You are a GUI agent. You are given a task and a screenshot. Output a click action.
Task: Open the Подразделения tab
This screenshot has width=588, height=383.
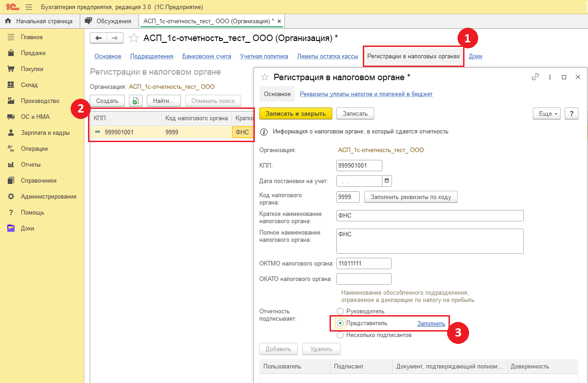coord(152,56)
